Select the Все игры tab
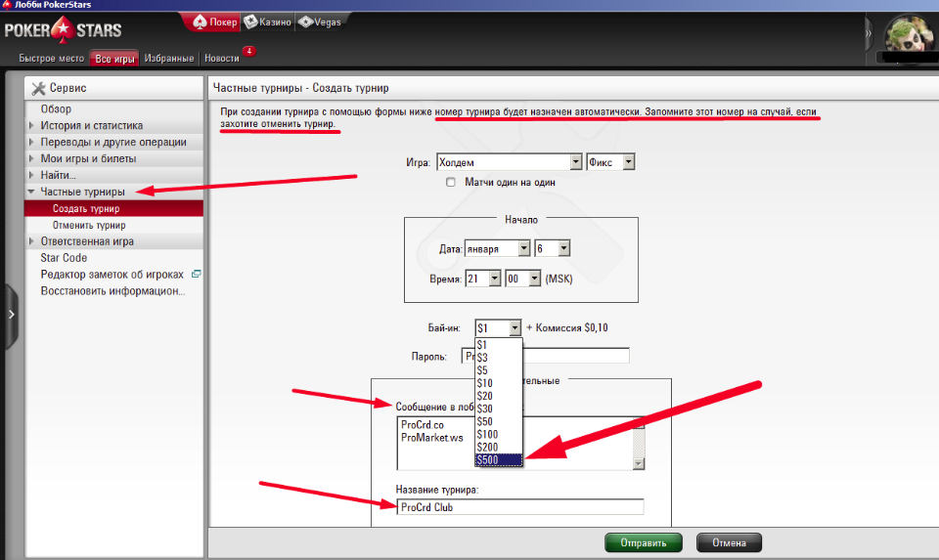 pos(114,59)
